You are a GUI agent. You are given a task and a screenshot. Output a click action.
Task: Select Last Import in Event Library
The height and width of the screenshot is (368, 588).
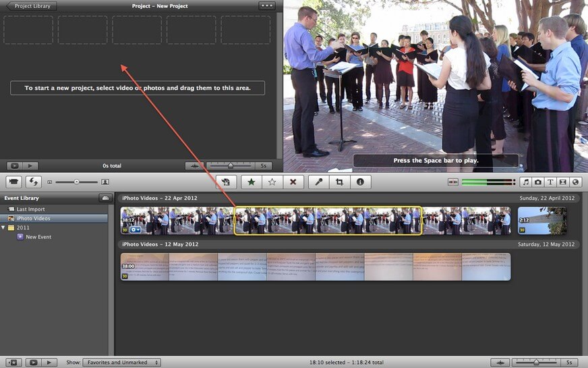55,209
